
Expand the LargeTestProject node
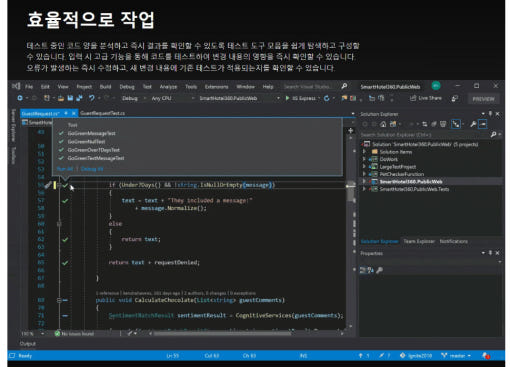(x=364, y=167)
